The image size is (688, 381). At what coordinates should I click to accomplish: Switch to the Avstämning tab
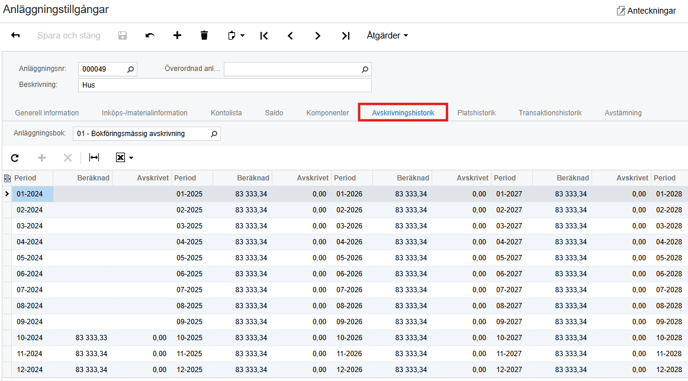tap(623, 113)
